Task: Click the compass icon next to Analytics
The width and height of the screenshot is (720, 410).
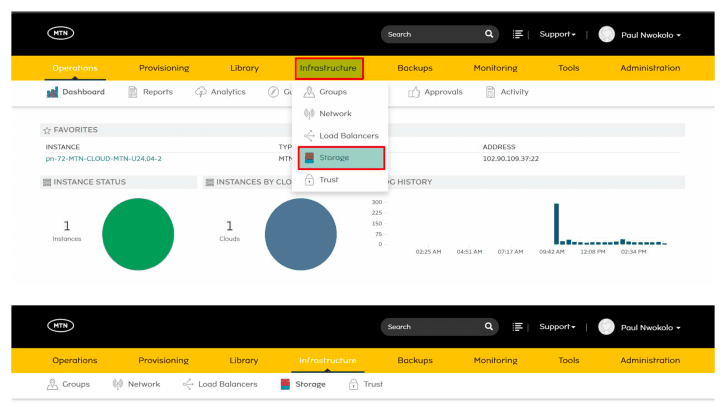Action: [273, 92]
